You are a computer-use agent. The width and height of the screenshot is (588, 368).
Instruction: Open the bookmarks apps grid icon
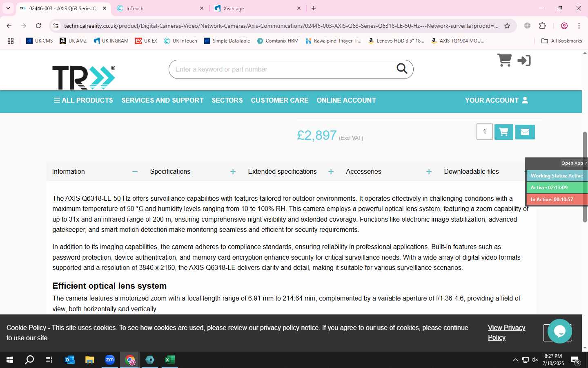[11, 41]
